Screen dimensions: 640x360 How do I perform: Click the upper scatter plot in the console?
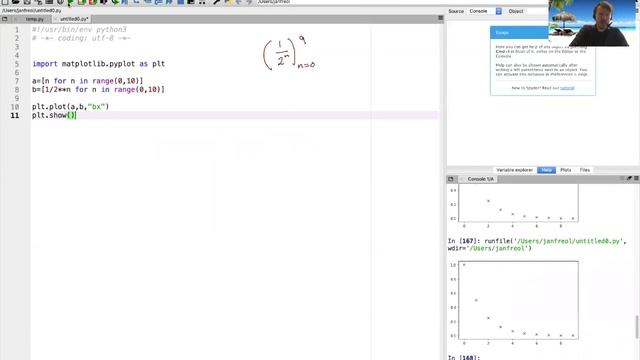click(x=518, y=203)
